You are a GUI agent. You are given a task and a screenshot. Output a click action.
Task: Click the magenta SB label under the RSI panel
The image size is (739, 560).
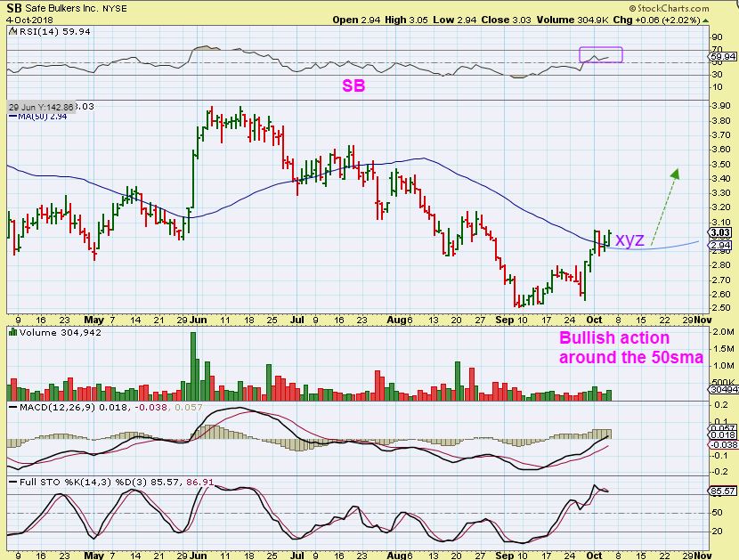click(353, 85)
